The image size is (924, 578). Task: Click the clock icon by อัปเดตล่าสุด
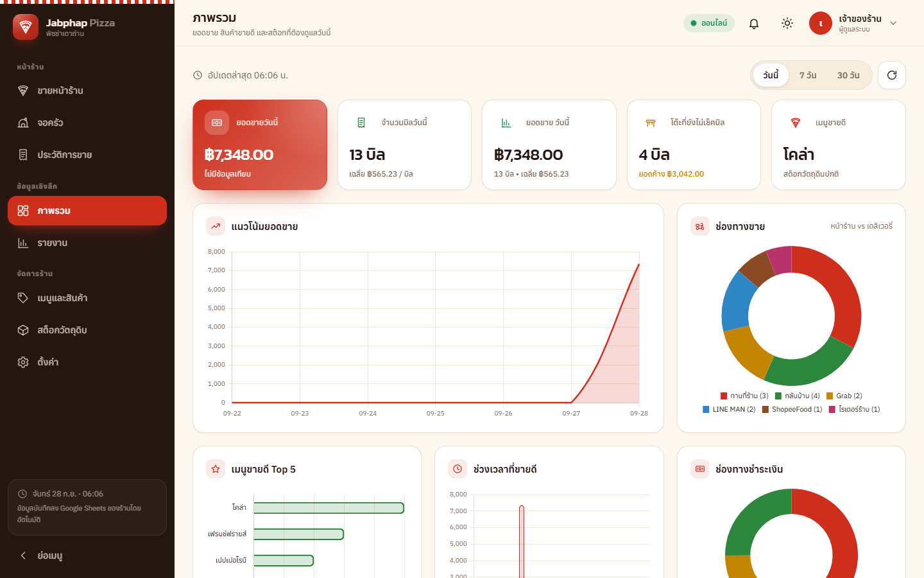pos(198,75)
